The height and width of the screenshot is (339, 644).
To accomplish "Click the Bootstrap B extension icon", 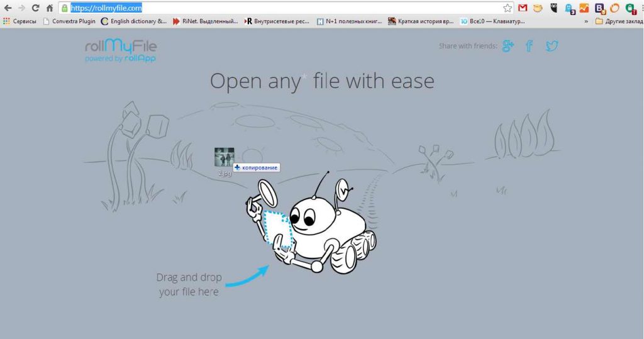I will pos(599,8).
